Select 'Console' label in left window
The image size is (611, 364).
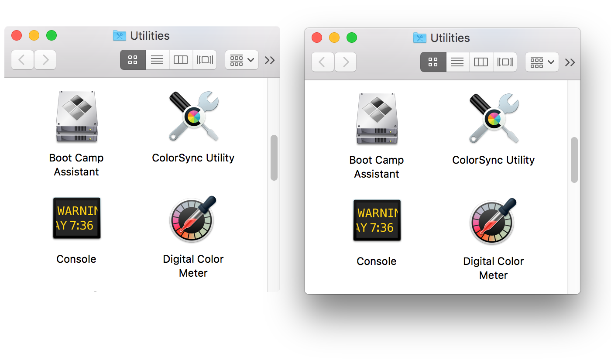click(76, 259)
